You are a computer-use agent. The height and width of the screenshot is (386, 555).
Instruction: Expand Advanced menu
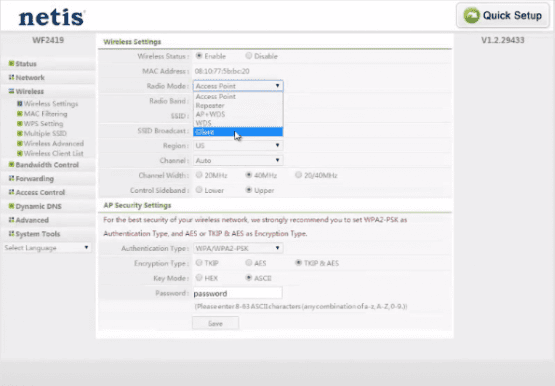pyautogui.click(x=32, y=220)
